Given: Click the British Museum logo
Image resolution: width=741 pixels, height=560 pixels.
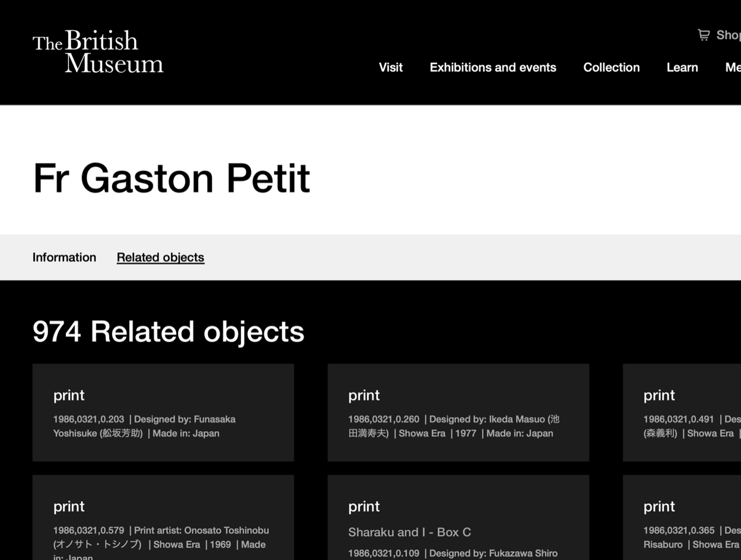Looking at the screenshot, I should (x=98, y=52).
